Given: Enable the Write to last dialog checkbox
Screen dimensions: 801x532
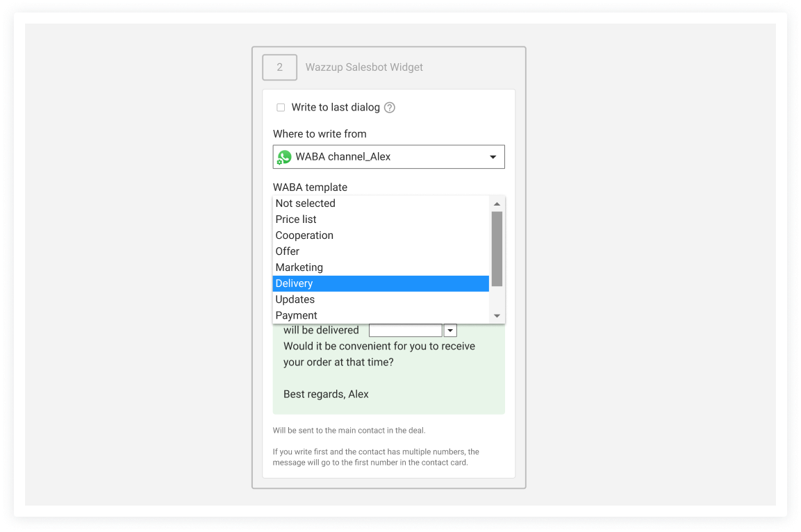Looking at the screenshot, I should [281, 107].
